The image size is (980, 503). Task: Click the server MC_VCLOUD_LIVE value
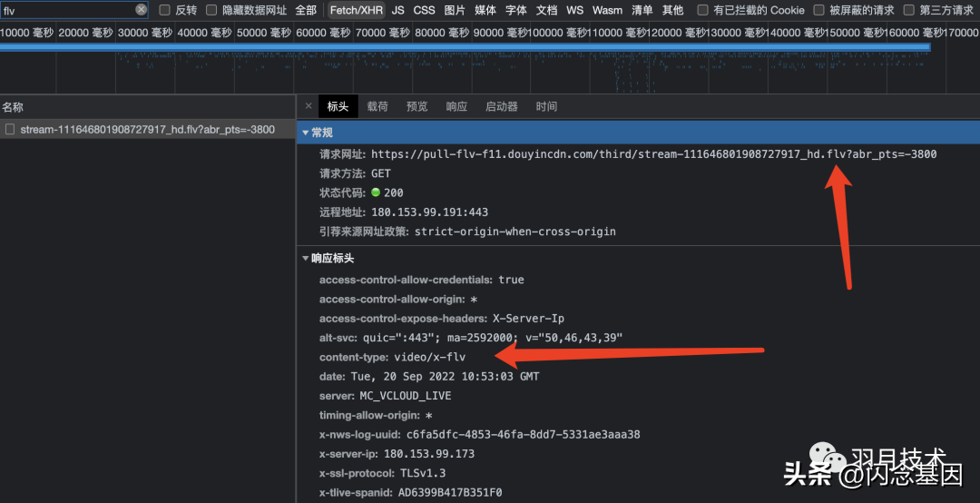point(405,396)
